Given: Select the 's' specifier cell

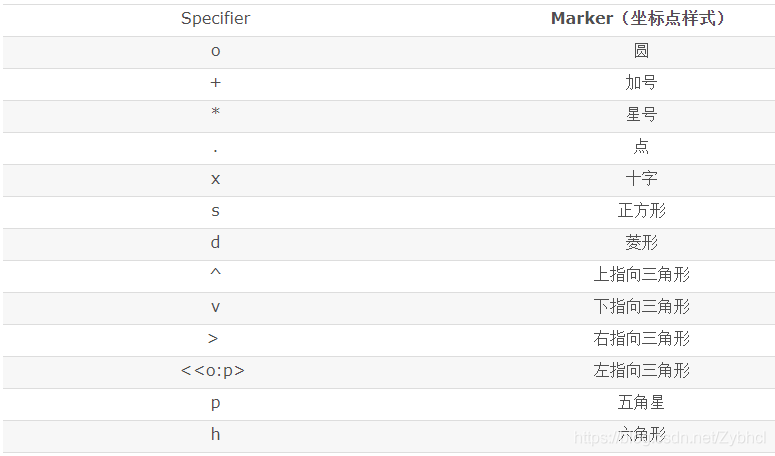Looking at the screenshot, I should 215,211.
